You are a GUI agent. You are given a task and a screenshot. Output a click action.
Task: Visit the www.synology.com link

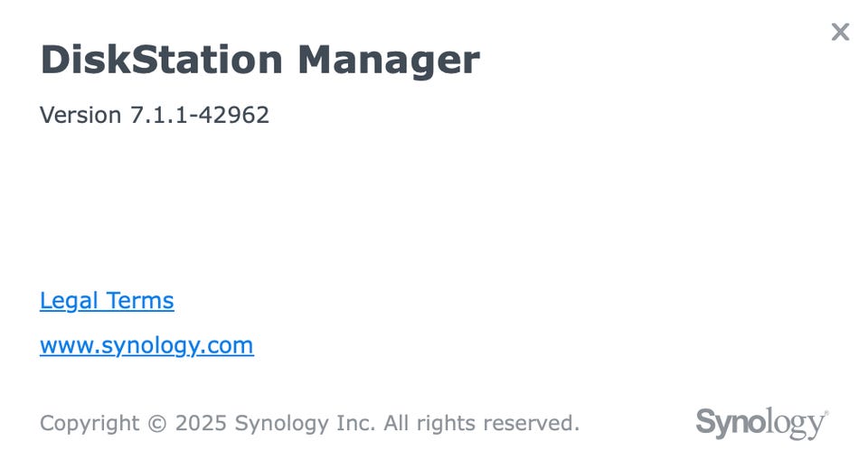(146, 345)
